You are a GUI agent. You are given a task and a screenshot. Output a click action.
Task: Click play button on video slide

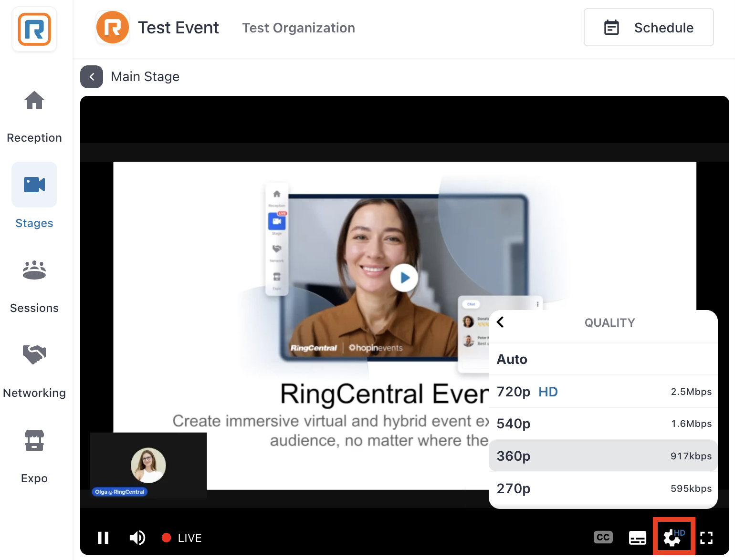point(404,278)
